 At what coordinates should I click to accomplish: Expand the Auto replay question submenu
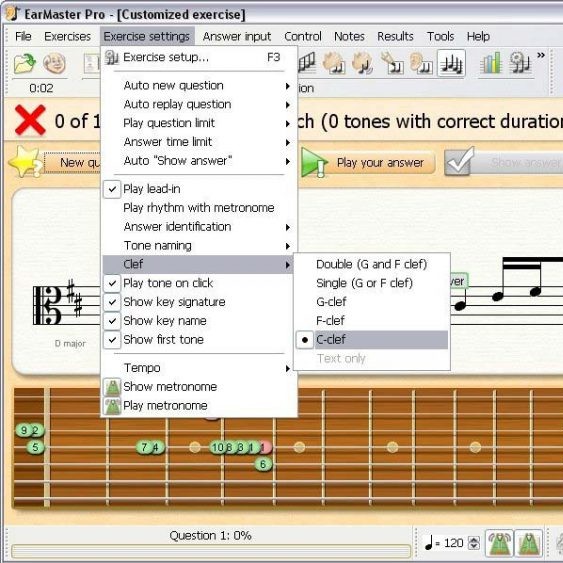(x=199, y=104)
